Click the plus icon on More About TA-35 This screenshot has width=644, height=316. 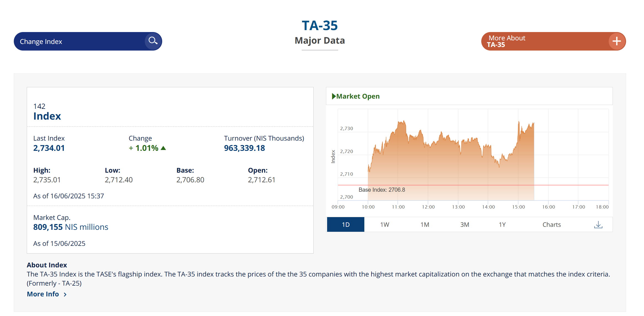pyautogui.click(x=617, y=41)
